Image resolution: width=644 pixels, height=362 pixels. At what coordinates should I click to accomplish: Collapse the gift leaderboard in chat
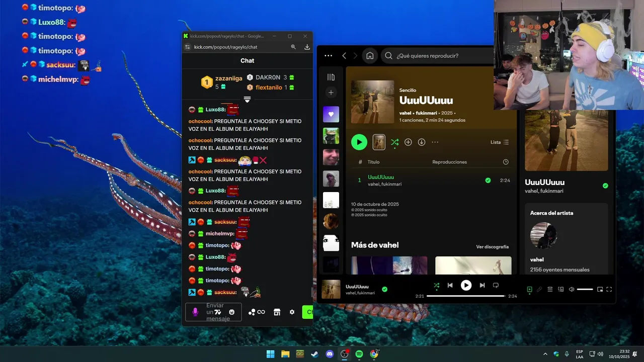click(247, 100)
